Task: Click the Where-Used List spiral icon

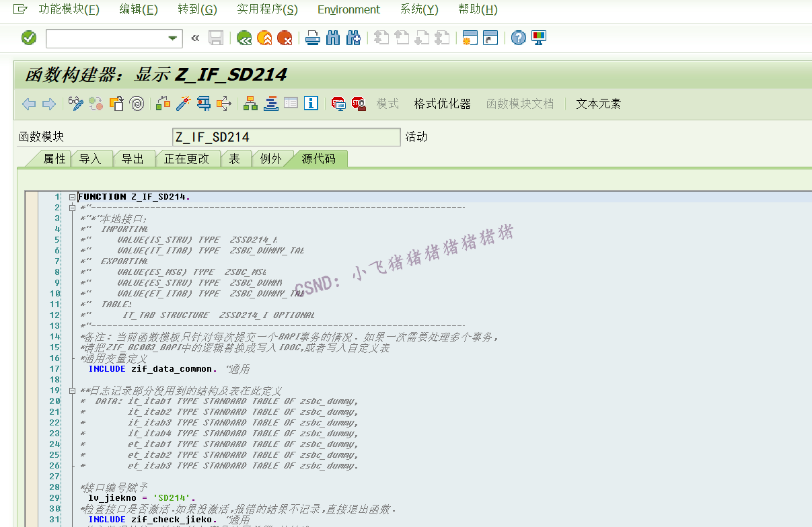Action: (137, 104)
